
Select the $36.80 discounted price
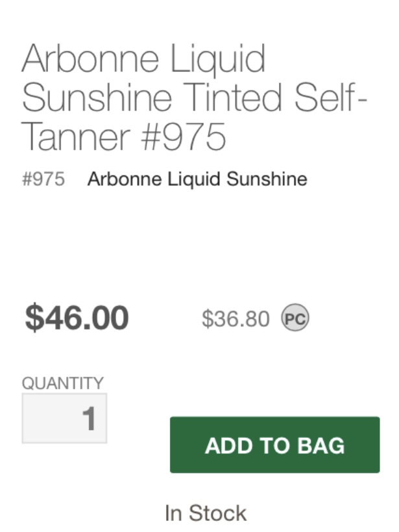[x=236, y=318]
